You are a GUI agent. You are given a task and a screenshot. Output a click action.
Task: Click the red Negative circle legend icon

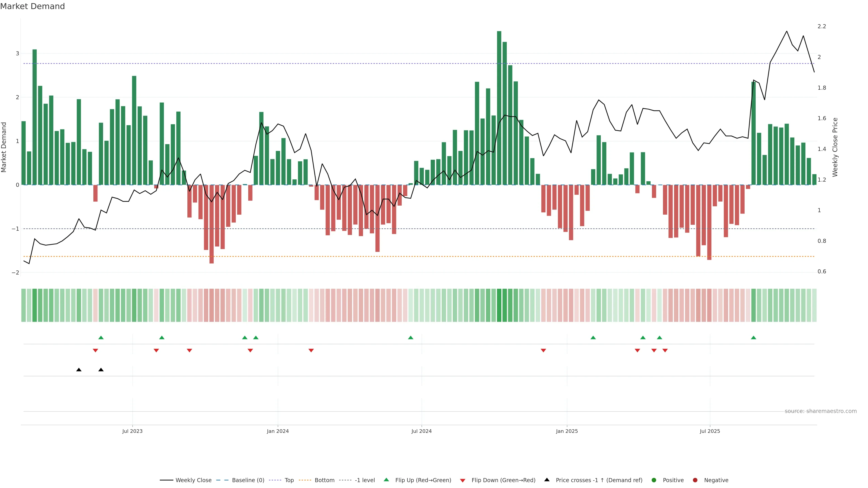tap(695, 480)
